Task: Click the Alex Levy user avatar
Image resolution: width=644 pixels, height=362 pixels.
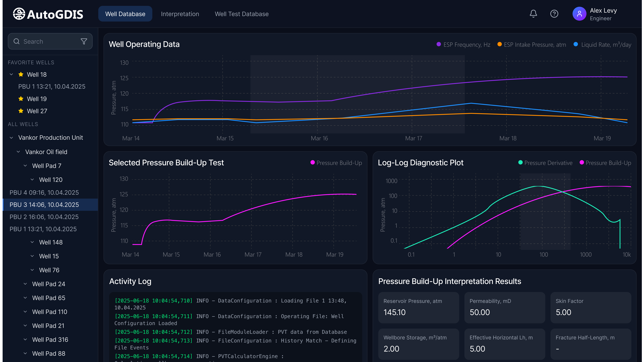Action: click(579, 14)
